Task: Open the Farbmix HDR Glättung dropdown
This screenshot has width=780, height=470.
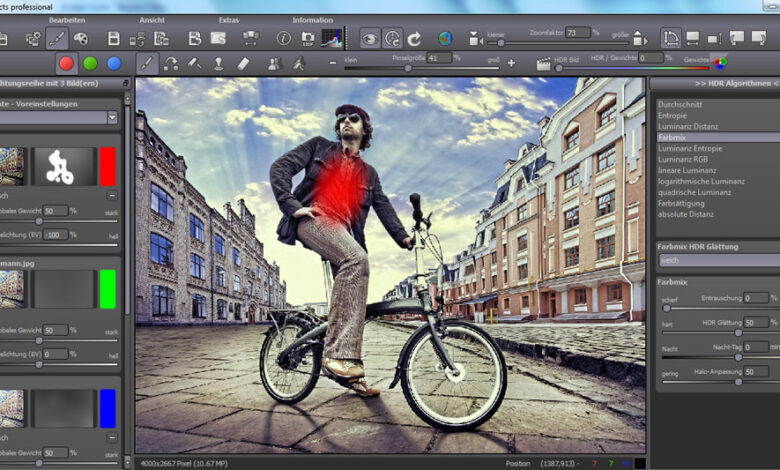Action: pyautogui.click(x=714, y=260)
